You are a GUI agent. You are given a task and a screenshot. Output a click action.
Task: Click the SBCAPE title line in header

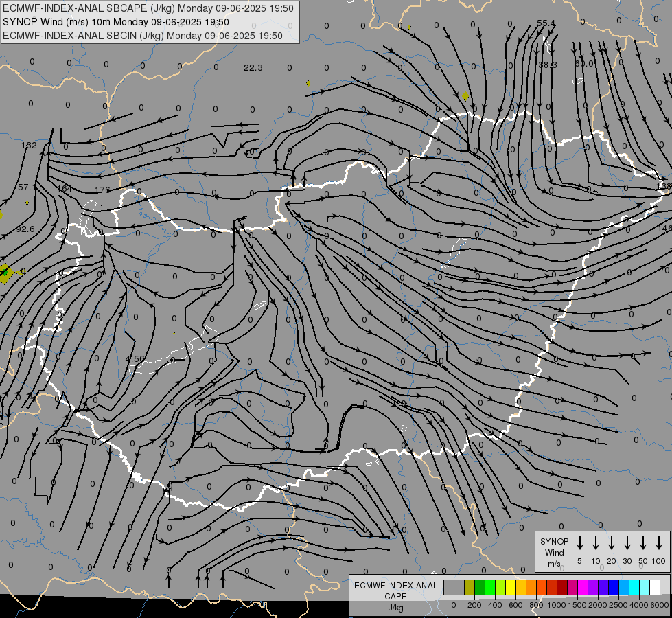point(148,8)
